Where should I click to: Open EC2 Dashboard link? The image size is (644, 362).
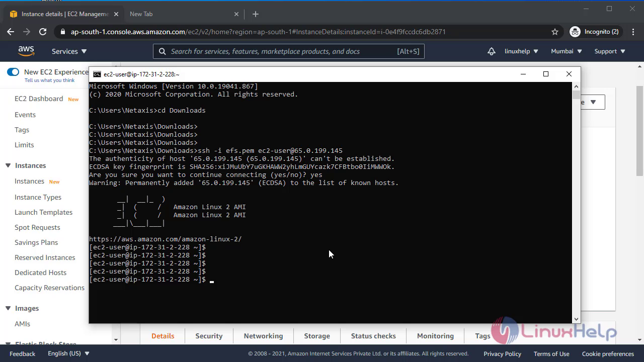pyautogui.click(x=39, y=99)
